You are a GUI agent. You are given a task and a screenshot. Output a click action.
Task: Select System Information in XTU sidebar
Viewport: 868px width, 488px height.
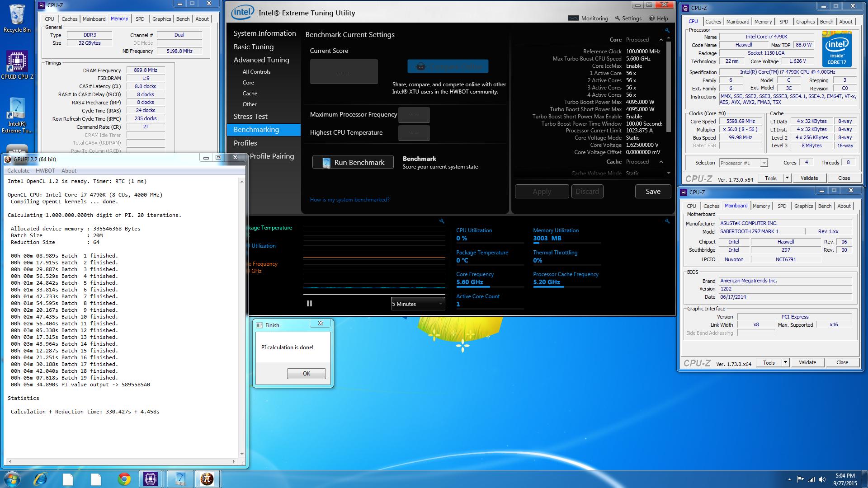click(264, 33)
